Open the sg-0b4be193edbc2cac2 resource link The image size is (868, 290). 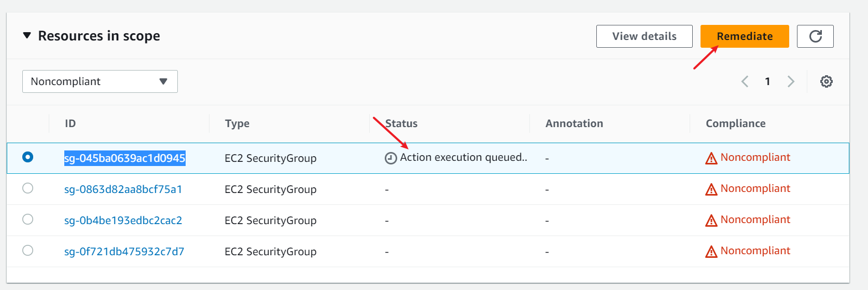[123, 220]
